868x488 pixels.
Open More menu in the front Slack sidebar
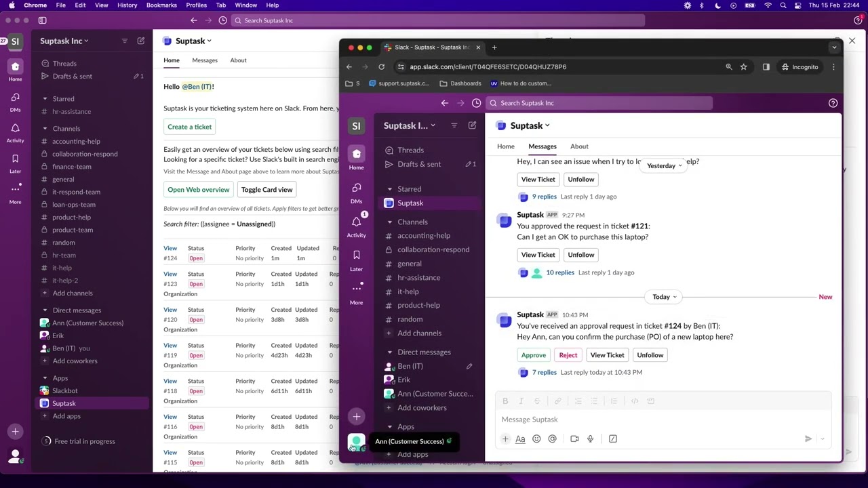(356, 293)
